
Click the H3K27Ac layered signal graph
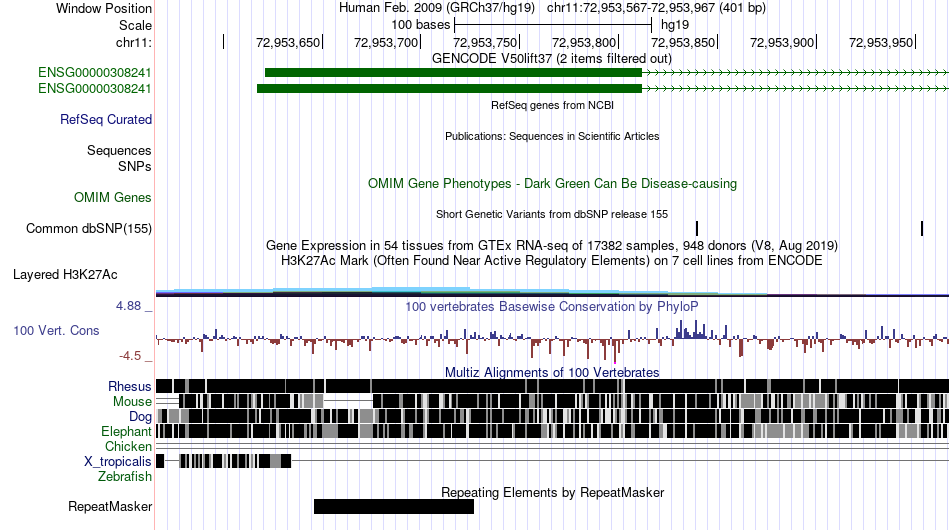552,292
